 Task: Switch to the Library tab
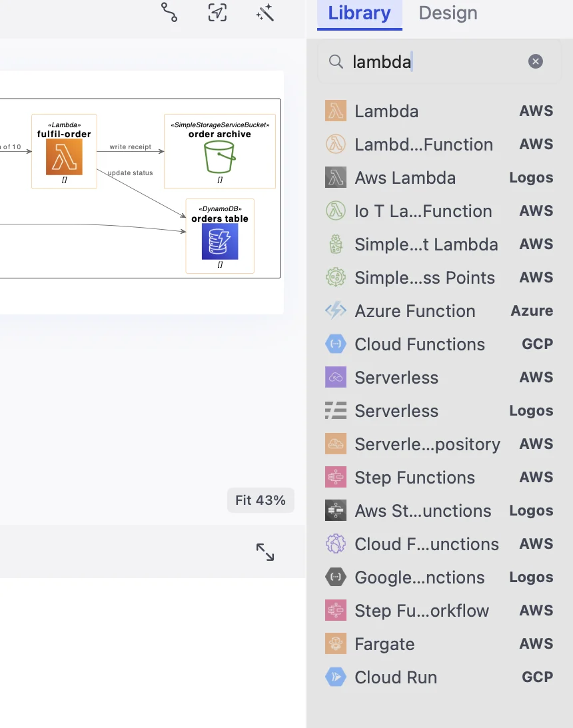[x=359, y=14]
